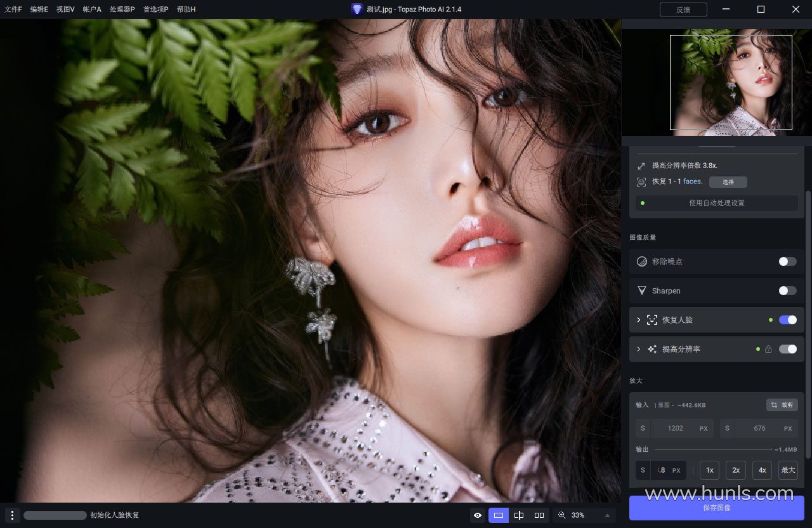Click the zoom magnifier icon beside 33%
Screen dimensions: 812x528
561,515
